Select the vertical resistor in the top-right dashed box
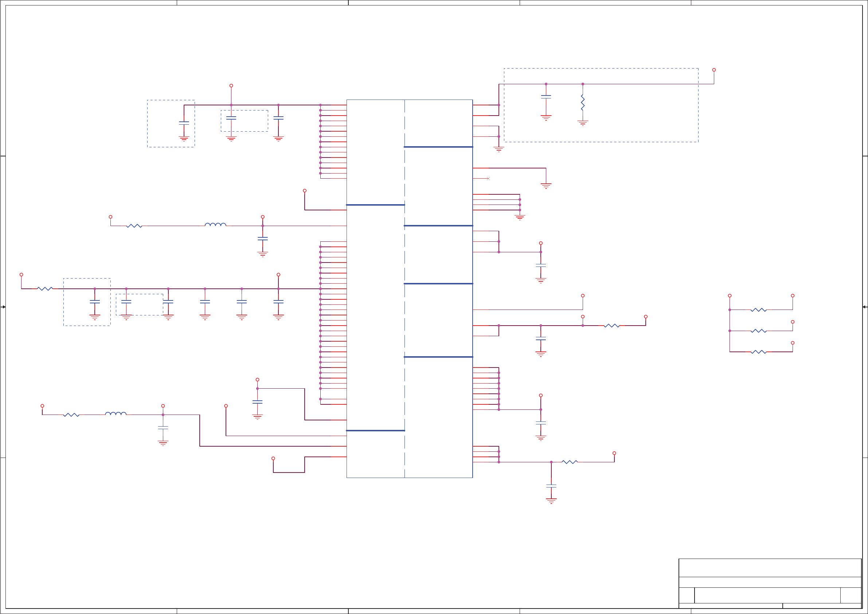The image size is (868, 614). click(x=583, y=102)
